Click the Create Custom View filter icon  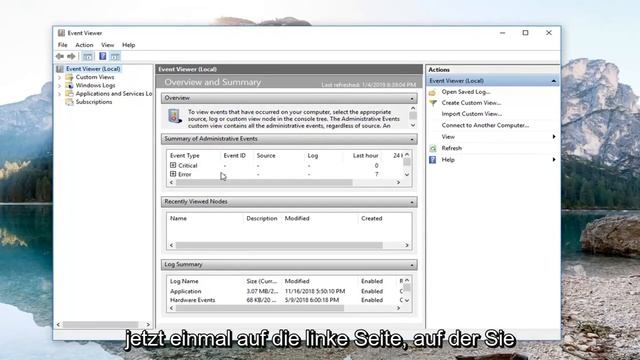(433, 103)
